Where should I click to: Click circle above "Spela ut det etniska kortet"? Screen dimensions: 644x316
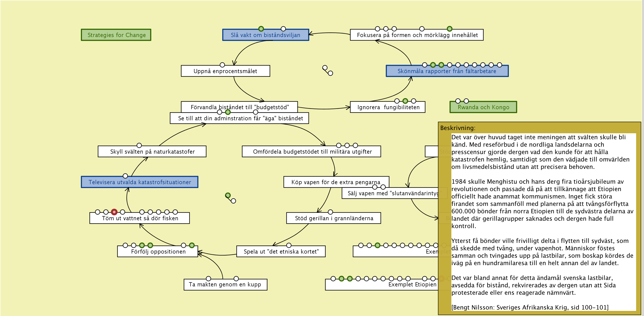(x=289, y=245)
